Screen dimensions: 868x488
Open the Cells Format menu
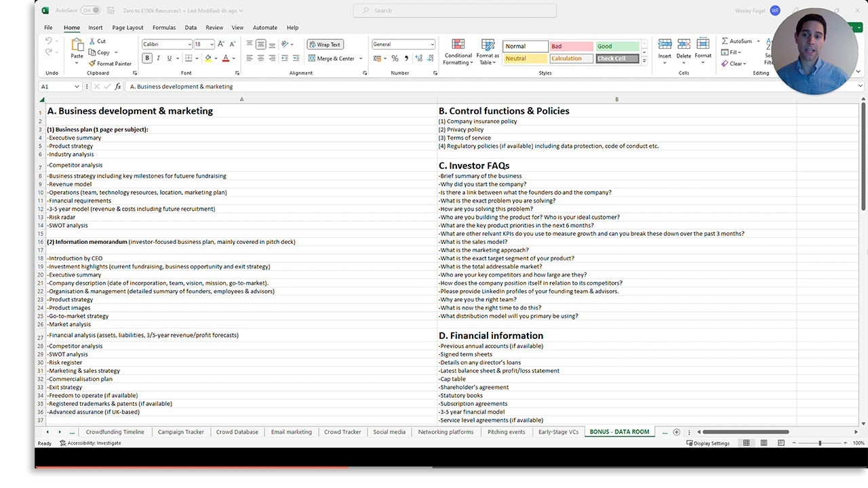(x=703, y=49)
